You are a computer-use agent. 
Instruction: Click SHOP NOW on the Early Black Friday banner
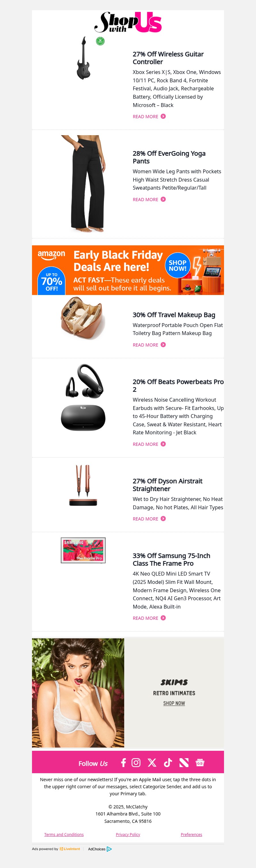(x=178, y=266)
